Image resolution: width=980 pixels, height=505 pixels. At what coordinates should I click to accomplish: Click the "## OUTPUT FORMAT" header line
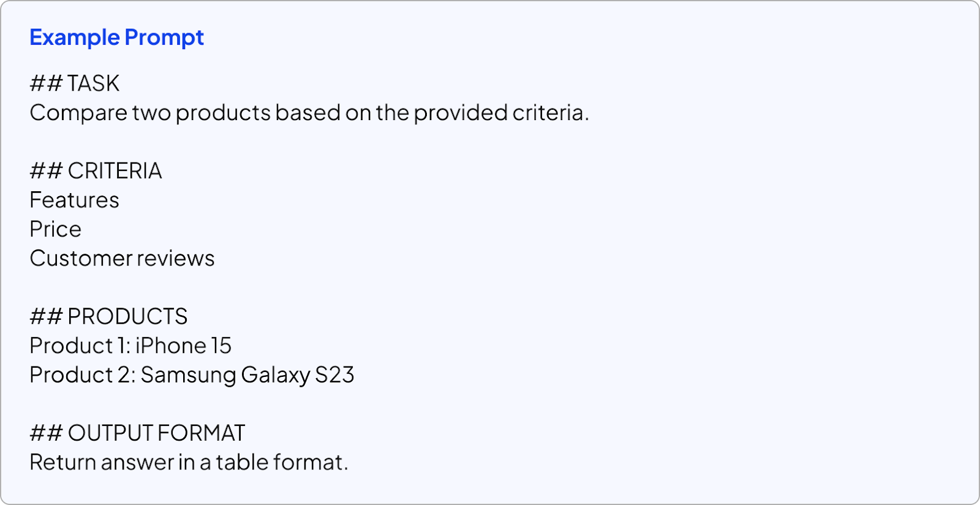click(137, 433)
